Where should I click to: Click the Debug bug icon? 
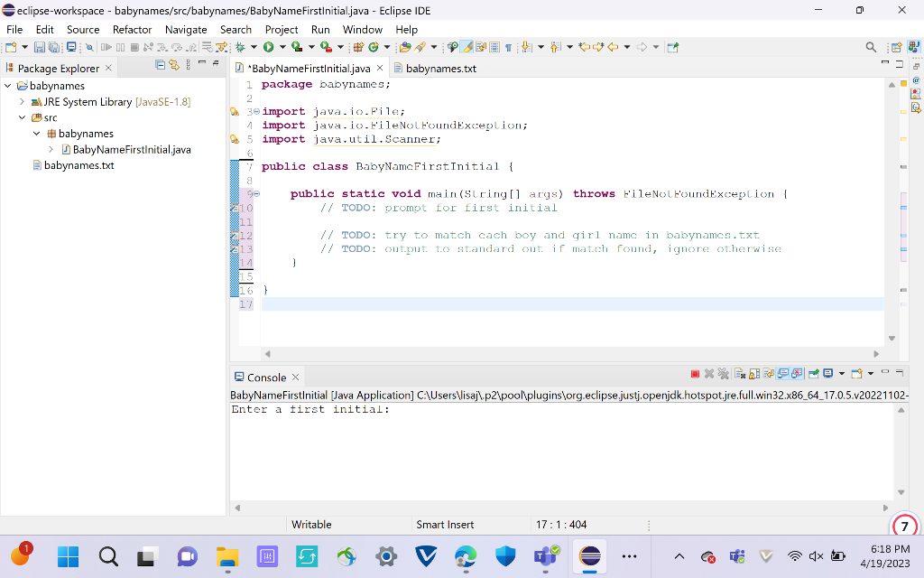pyautogui.click(x=240, y=47)
